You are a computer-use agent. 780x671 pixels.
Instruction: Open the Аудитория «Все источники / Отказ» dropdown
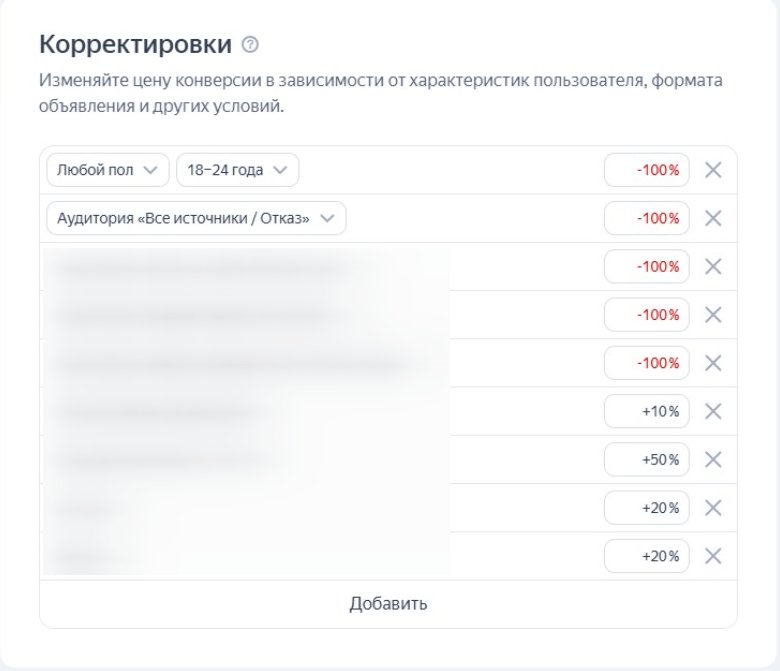tap(196, 218)
